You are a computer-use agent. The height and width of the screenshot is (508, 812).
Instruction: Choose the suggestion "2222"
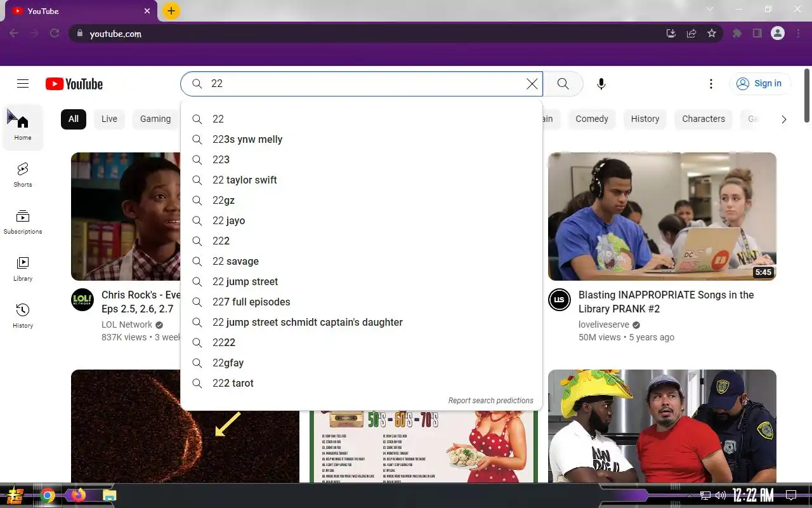coord(362,342)
